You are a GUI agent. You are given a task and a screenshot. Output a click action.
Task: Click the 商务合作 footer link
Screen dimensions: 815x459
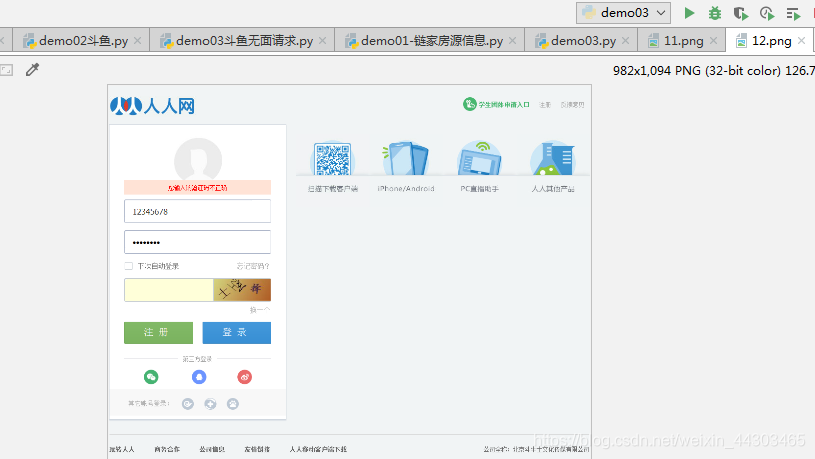pyautogui.click(x=167, y=449)
